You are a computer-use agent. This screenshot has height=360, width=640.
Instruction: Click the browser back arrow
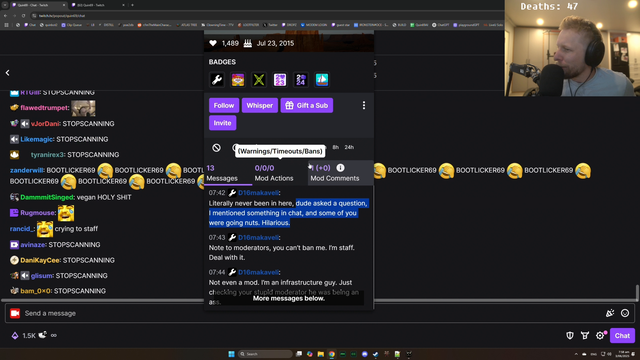point(5,16)
